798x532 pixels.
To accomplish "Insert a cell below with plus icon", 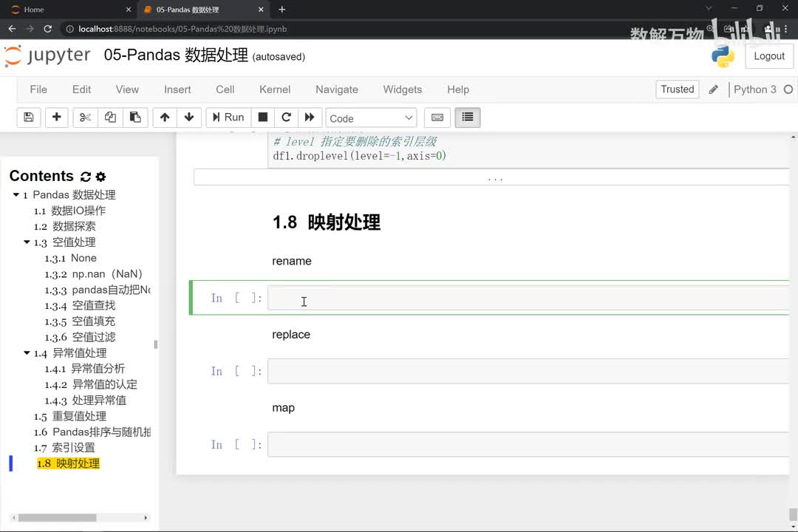I will click(56, 117).
